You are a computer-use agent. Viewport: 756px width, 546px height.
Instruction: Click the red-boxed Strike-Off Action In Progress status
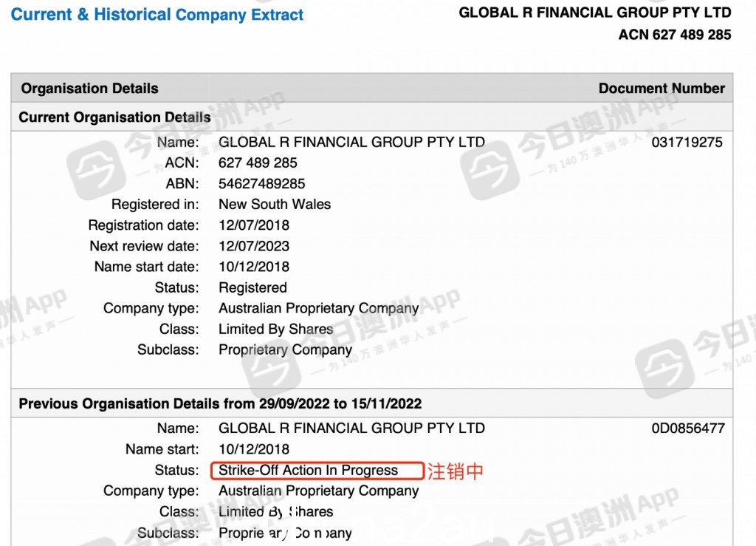pos(317,471)
